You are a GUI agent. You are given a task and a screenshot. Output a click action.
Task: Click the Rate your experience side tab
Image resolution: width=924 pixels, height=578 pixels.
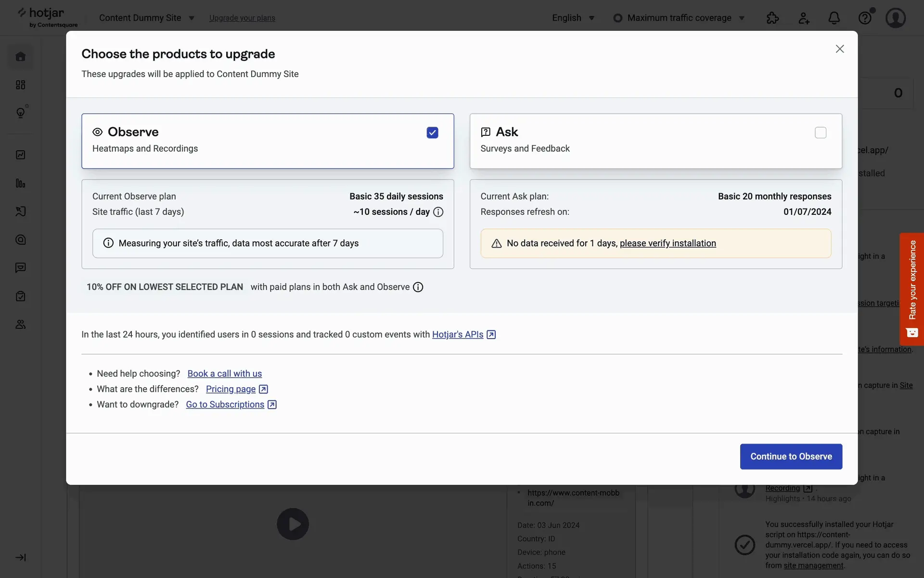coord(912,289)
